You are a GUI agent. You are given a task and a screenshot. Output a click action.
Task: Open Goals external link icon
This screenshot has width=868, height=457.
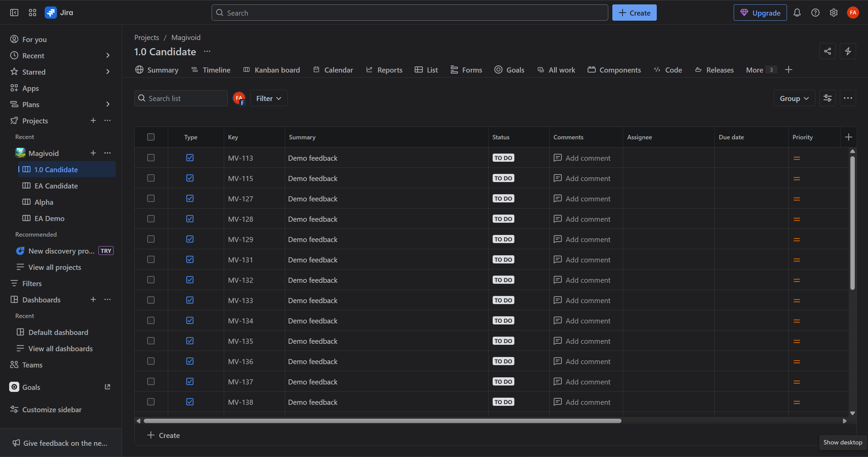coord(107,387)
